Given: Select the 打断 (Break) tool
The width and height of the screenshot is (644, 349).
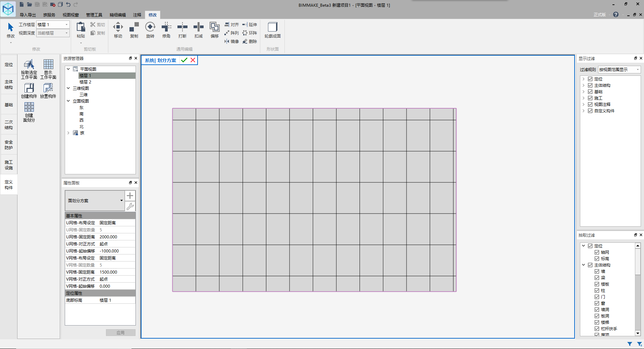Looking at the screenshot, I should click(182, 30).
